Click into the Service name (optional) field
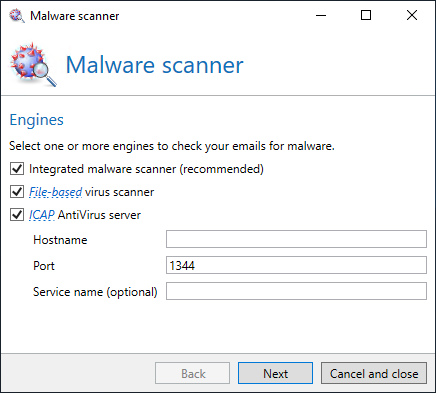The height and width of the screenshot is (393, 436). tap(296, 291)
